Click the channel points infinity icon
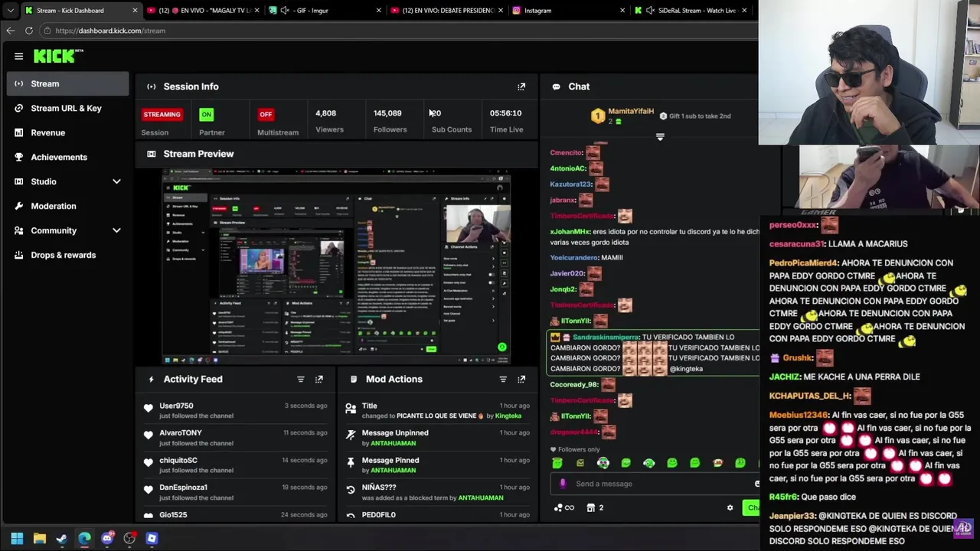Viewport: 980px width, 551px height. click(564, 507)
